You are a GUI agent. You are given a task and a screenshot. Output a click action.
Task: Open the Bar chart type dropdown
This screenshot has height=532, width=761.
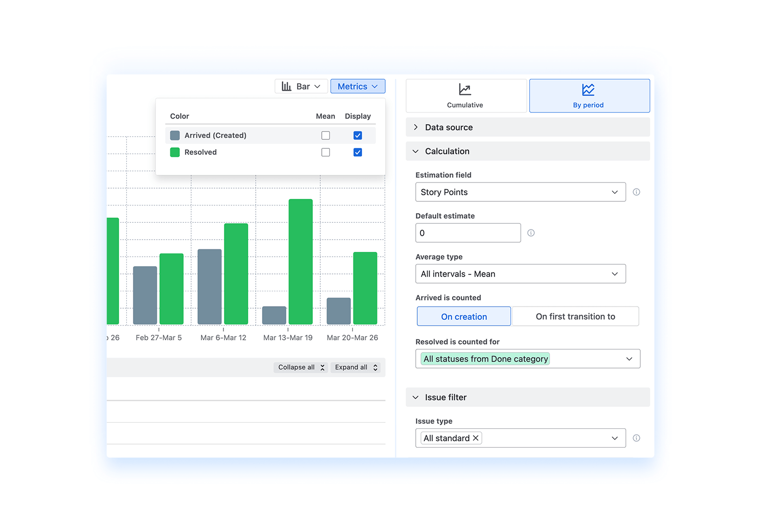tap(302, 86)
